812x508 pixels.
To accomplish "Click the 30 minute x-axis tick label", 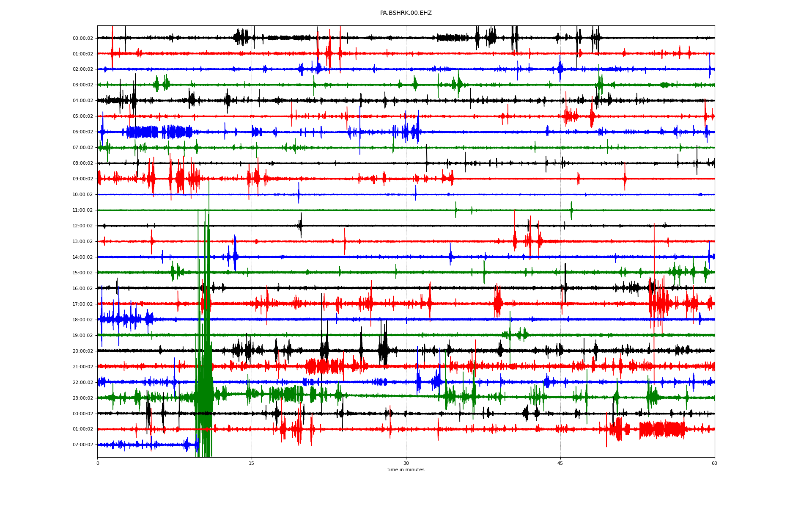I will (406, 463).
